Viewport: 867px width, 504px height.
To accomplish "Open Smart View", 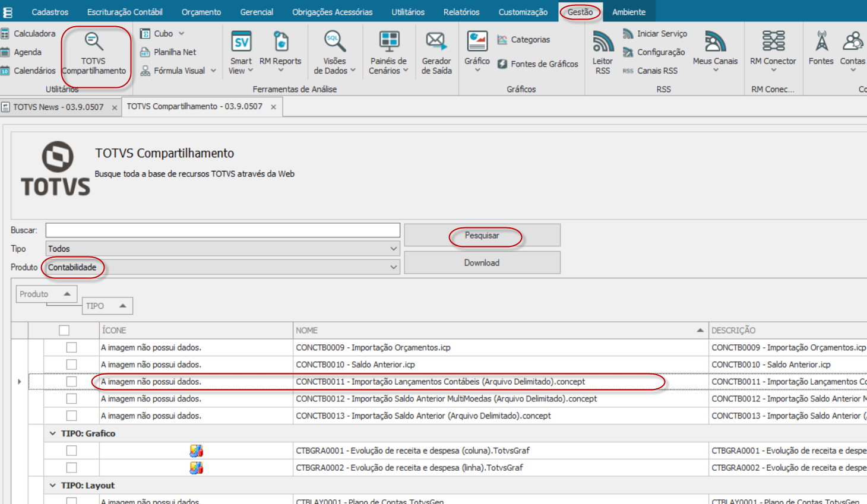I will (241, 52).
